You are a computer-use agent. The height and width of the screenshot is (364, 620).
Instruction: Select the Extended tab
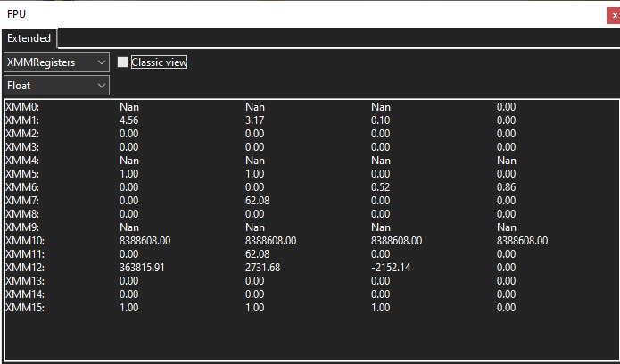tap(29, 38)
